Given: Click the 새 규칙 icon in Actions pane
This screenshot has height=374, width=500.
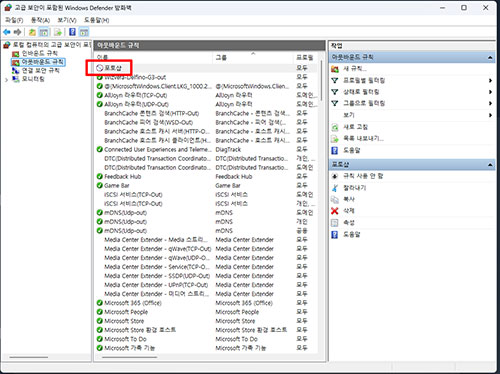Looking at the screenshot, I should point(335,69).
